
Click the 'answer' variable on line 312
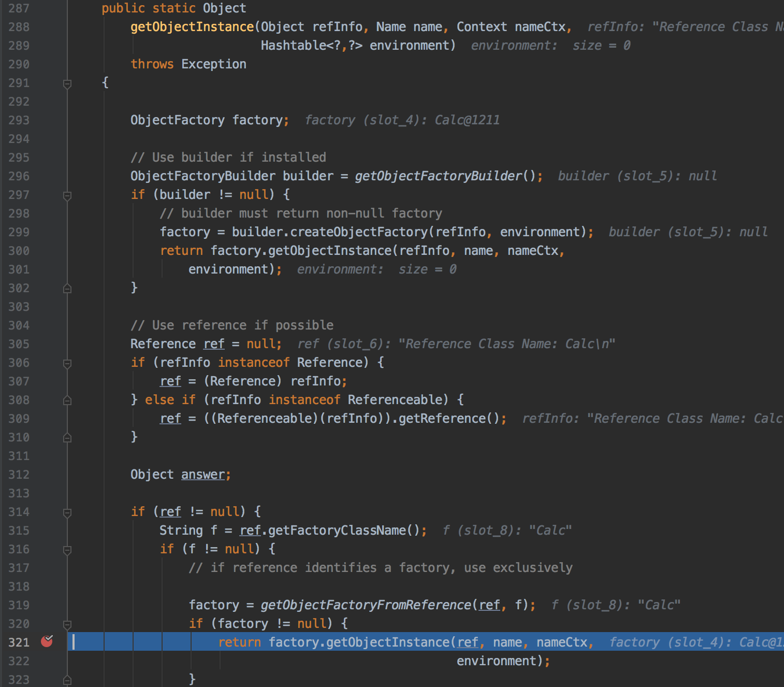click(203, 475)
